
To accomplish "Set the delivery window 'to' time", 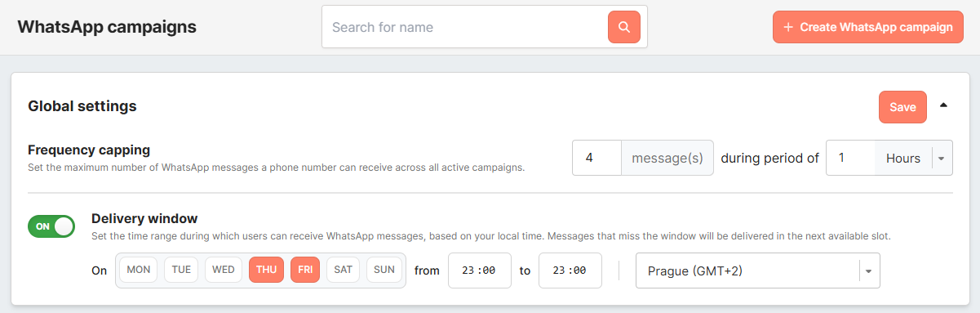I will tap(570, 271).
